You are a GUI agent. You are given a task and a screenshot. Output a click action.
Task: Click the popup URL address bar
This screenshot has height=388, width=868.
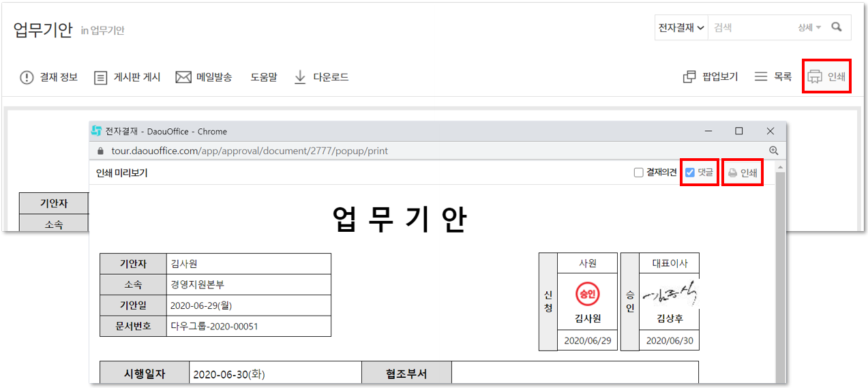[409, 151]
